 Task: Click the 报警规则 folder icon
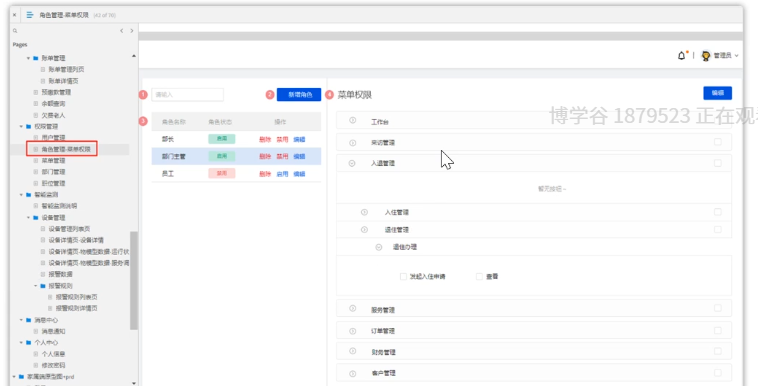tap(43, 286)
